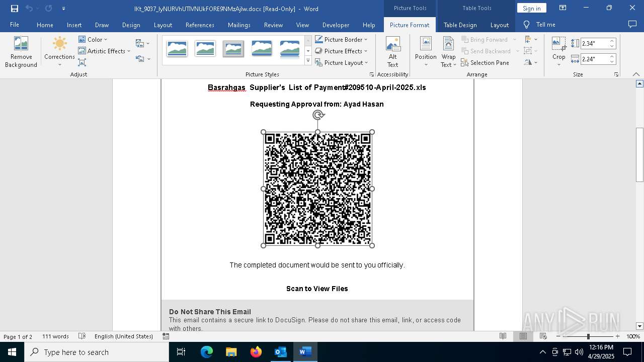
Task: Open the Color dropdown
Action: tap(93, 39)
